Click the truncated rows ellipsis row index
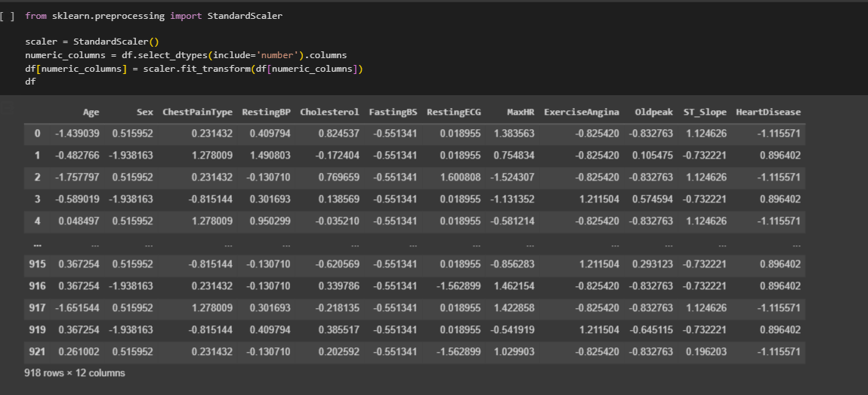This screenshot has width=868, height=395. coord(37,245)
